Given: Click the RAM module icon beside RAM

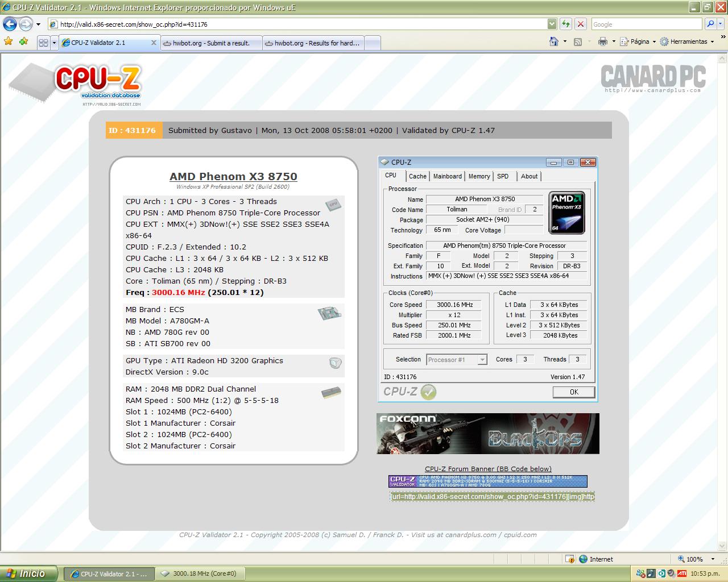Looking at the screenshot, I should [x=331, y=392].
